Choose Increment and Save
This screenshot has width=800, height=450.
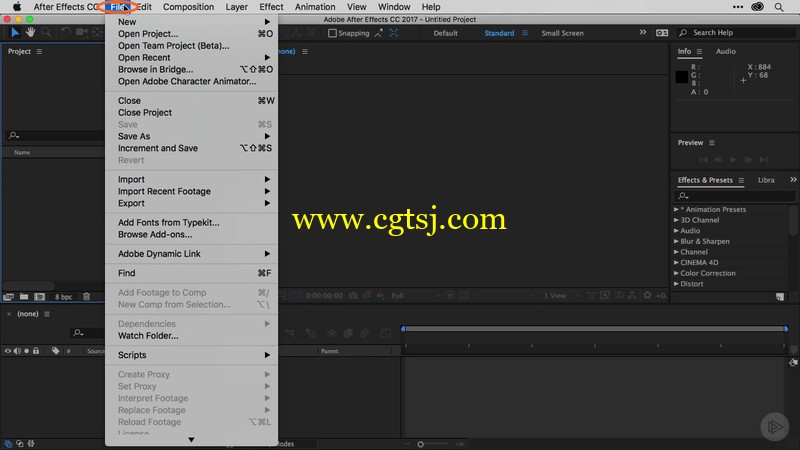tap(191, 148)
